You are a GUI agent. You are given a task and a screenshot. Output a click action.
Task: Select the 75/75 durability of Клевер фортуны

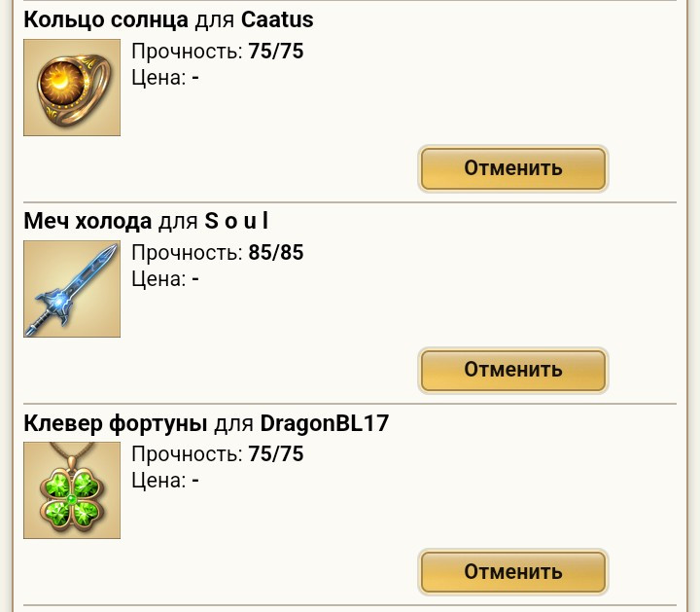[x=276, y=453]
